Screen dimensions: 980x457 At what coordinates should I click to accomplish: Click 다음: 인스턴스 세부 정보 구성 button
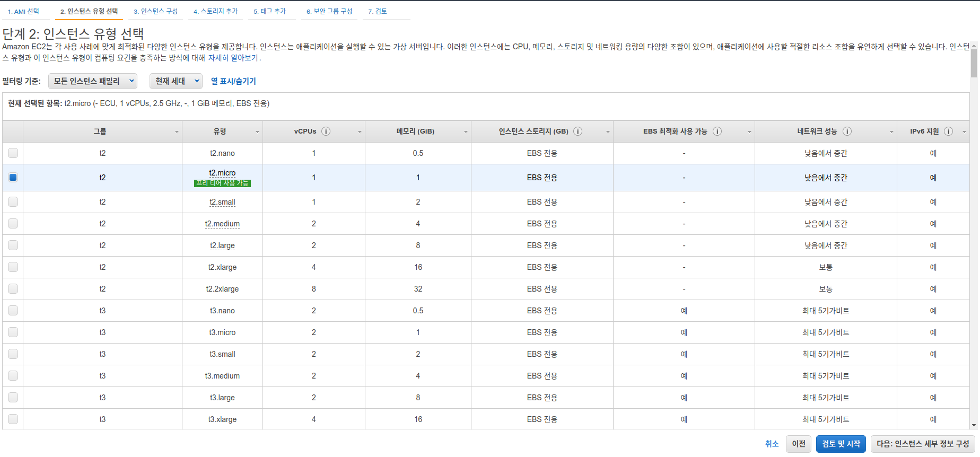click(x=923, y=444)
